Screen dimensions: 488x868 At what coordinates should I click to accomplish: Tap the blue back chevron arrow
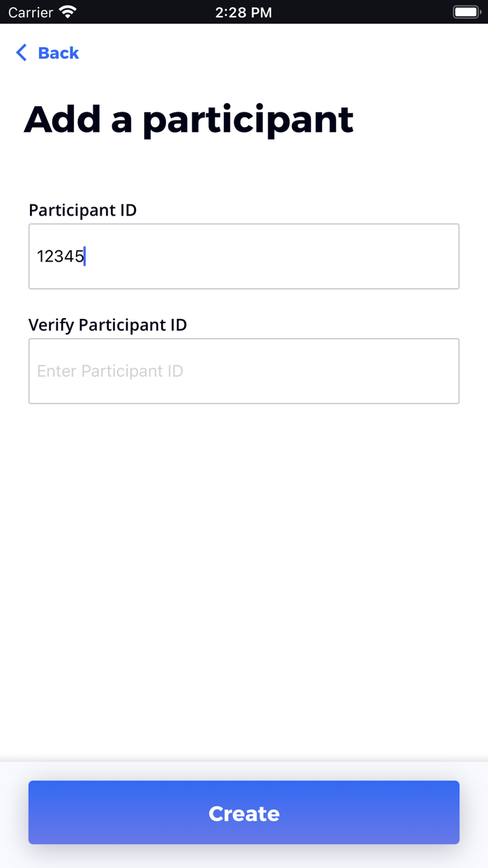(x=21, y=53)
